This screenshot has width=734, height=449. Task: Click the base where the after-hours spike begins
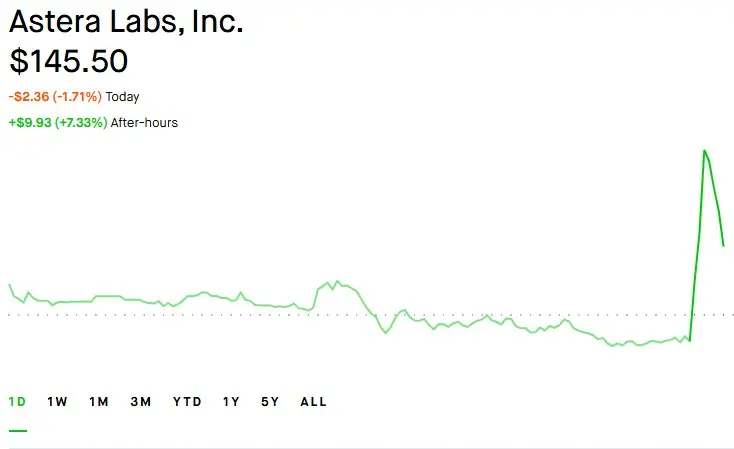click(x=690, y=340)
